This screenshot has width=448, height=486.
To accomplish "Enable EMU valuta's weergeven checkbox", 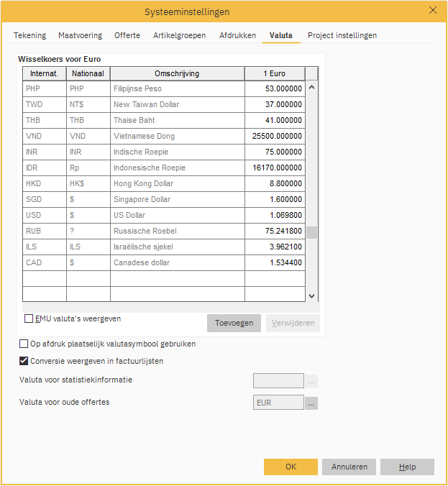I will click(29, 318).
